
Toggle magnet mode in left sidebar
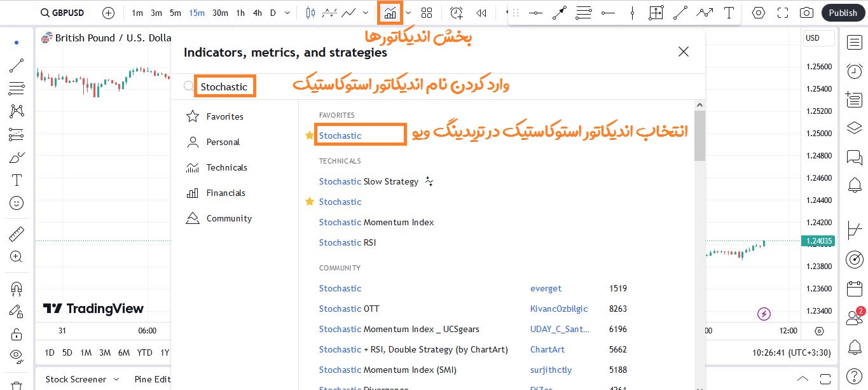coord(17,288)
